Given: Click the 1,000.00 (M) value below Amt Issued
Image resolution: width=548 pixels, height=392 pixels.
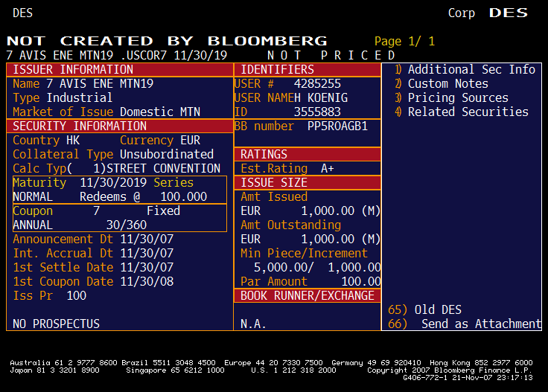Looking at the screenshot, I should 341,211.
